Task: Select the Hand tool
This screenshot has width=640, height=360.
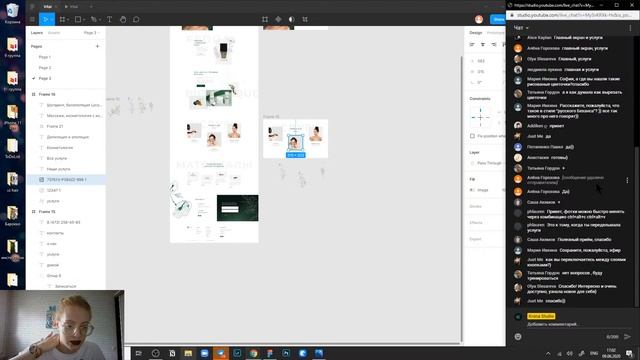Action: coord(123,19)
